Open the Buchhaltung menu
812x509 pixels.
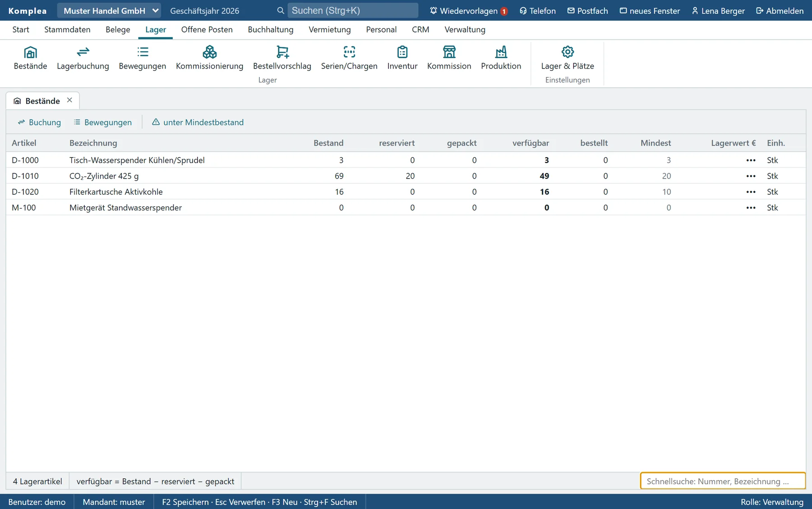(271, 30)
